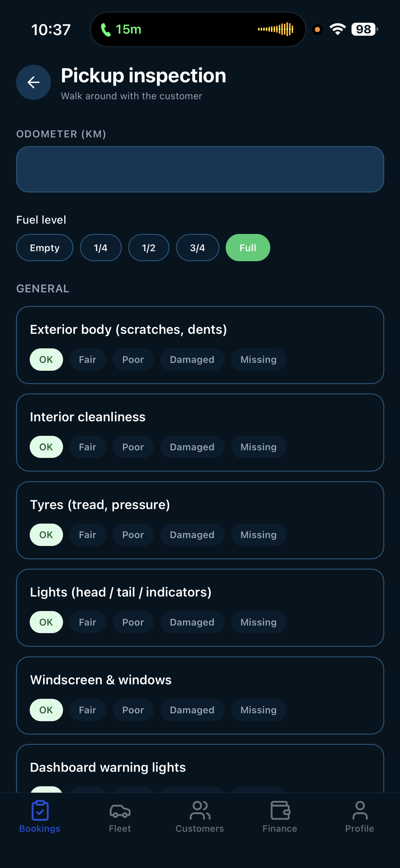The height and width of the screenshot is (868, 400).
Task: Select Empty fuel level
Action: click(45, 248)
